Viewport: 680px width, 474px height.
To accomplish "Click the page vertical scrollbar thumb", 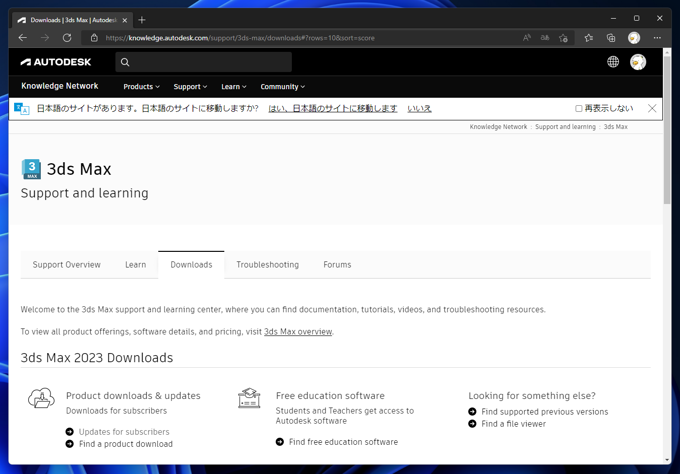I will coord(667,128).
